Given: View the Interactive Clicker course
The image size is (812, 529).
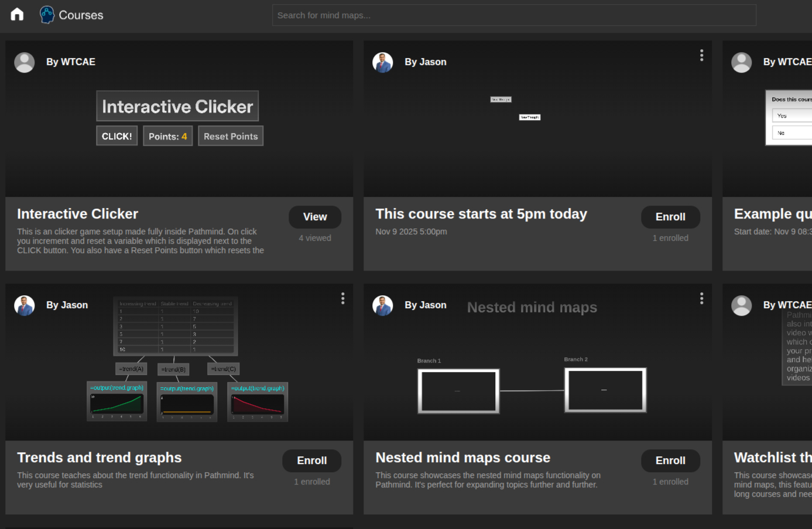Looking at the screenshot, I should 314,217.
